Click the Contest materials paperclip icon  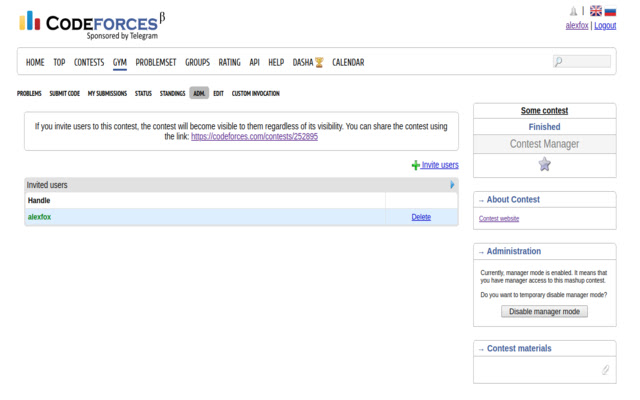point(605,370)
